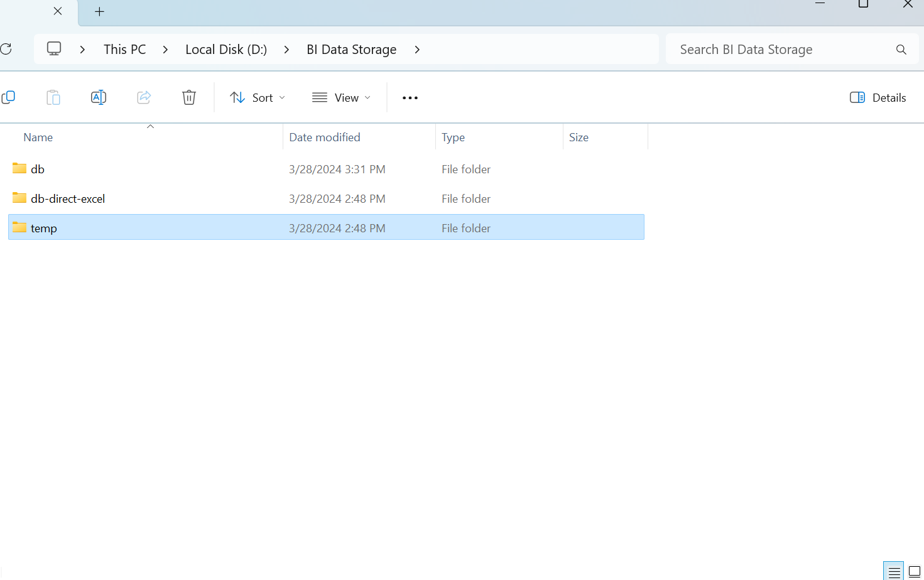Switch to details list view icon at bottom right
924x580 pixels.
894,572
